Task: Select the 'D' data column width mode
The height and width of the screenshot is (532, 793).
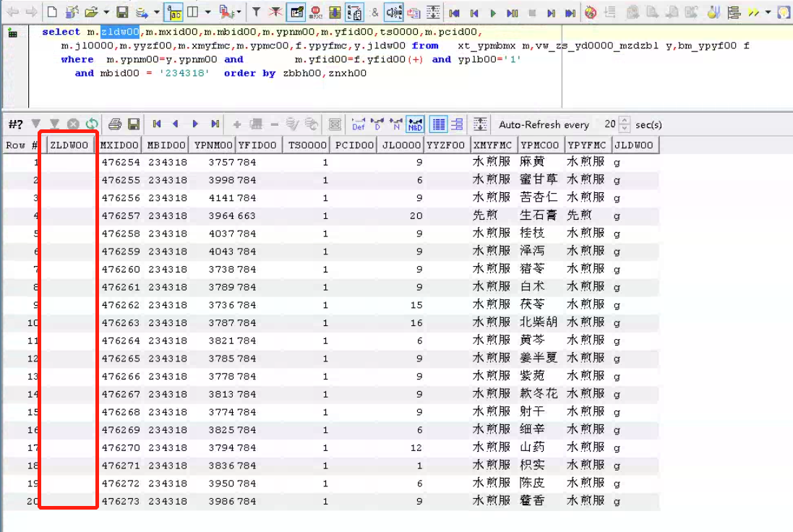Action: coord(377,124)
